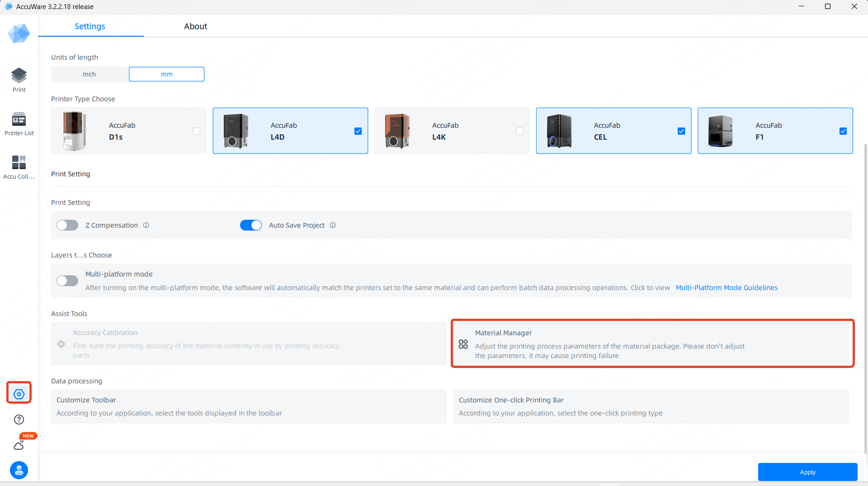
Task: Turn off Auto Save Project toggle
Action: click(x=251, y=225)
